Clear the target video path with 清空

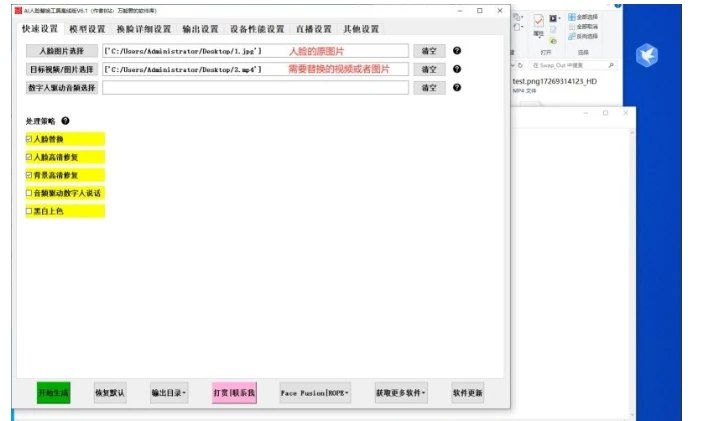coord(429,69)
